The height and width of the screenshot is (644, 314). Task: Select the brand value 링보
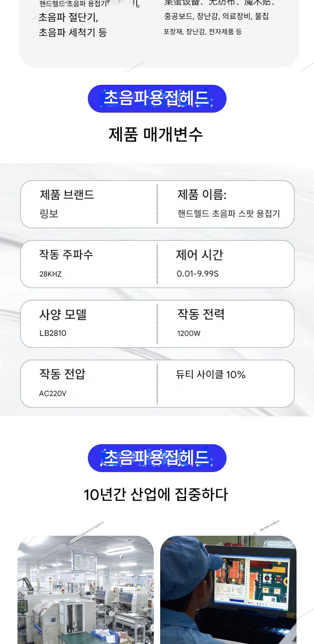click(x=49, y=214)
